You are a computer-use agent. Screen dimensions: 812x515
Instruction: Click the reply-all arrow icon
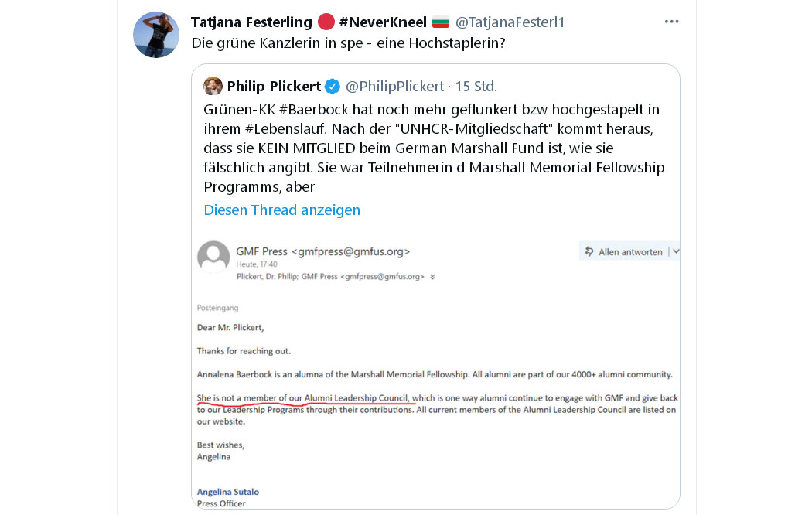589,251
